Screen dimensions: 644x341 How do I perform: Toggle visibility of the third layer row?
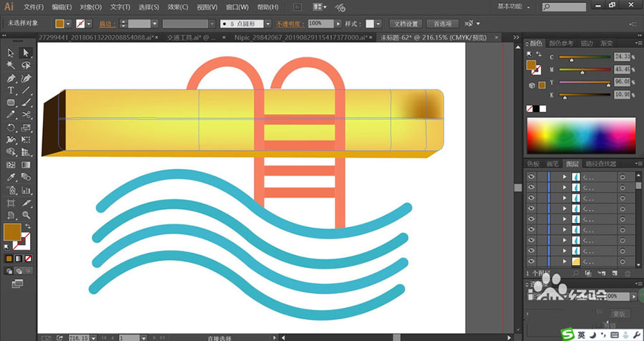pyautogui.click(x=531, y=197)
